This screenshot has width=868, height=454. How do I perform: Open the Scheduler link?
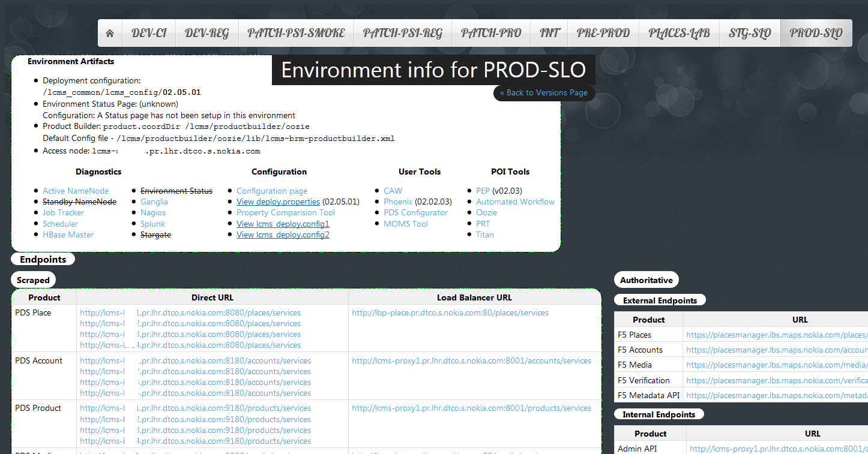pos(60,224)
